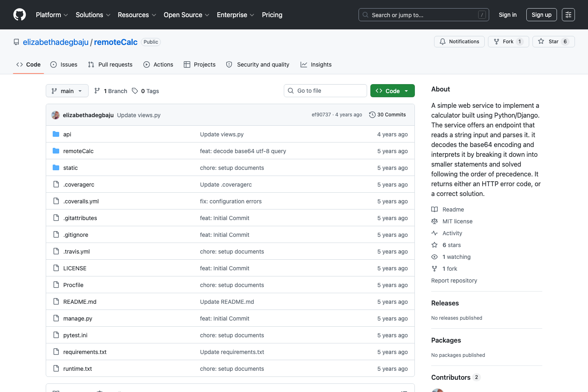
Task: Click the Readme book icon in About
Action: 434,209
